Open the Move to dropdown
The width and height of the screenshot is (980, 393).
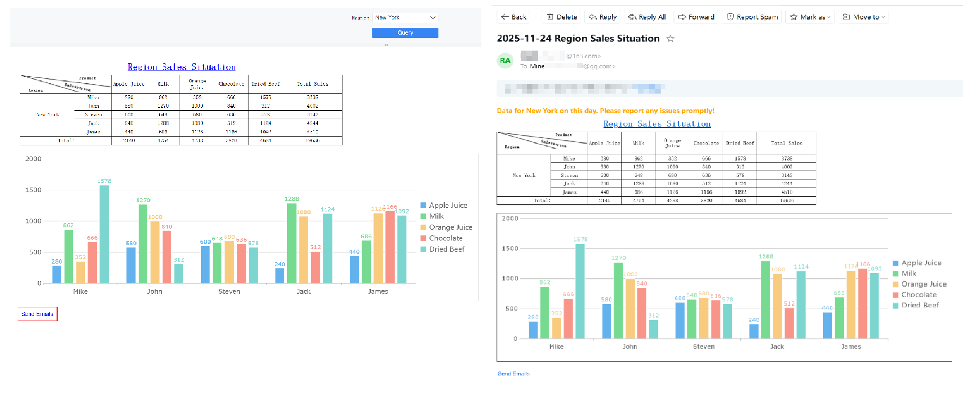point(864,17)
